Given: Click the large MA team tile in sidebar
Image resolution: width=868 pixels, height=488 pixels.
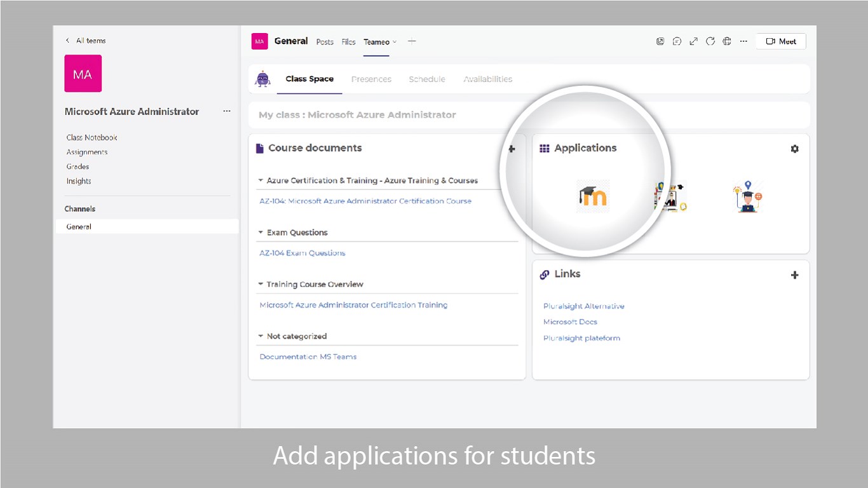Looking at the screenshot, I should pyautogui.click(x=83, y=73).
